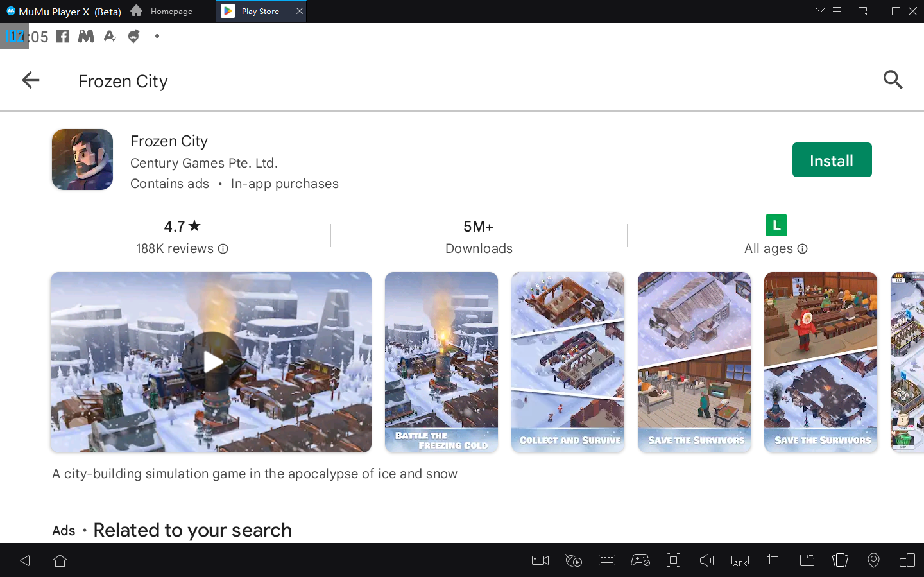Open the screen recorder camera tool
This screenshot has width=924, height=577.
click(540, 560)
